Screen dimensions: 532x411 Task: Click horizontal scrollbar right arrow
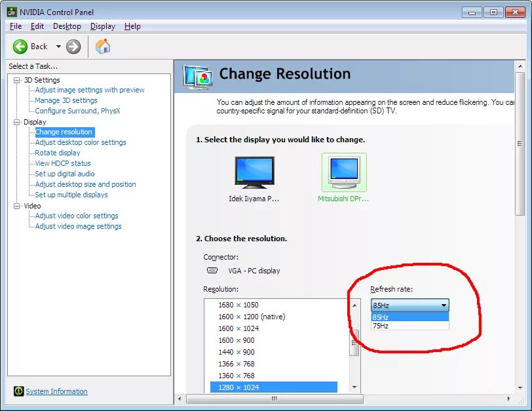(x=508, y=399)
